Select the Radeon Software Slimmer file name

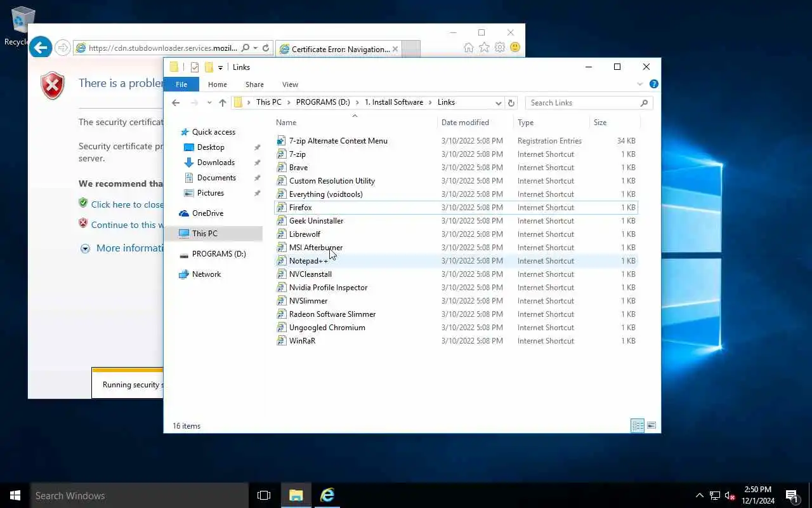click(332, 314)
